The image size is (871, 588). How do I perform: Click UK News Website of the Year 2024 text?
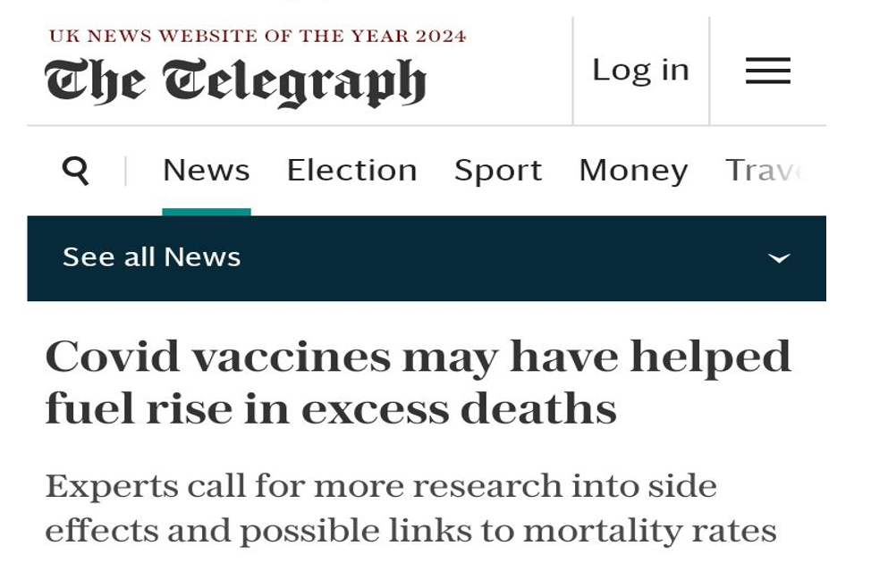point(258,36)
